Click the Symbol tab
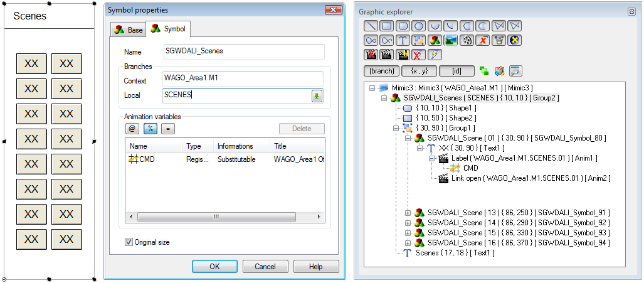Image resolution: width=644 pixels, height=283 pixels. click(x=168, y=29)
